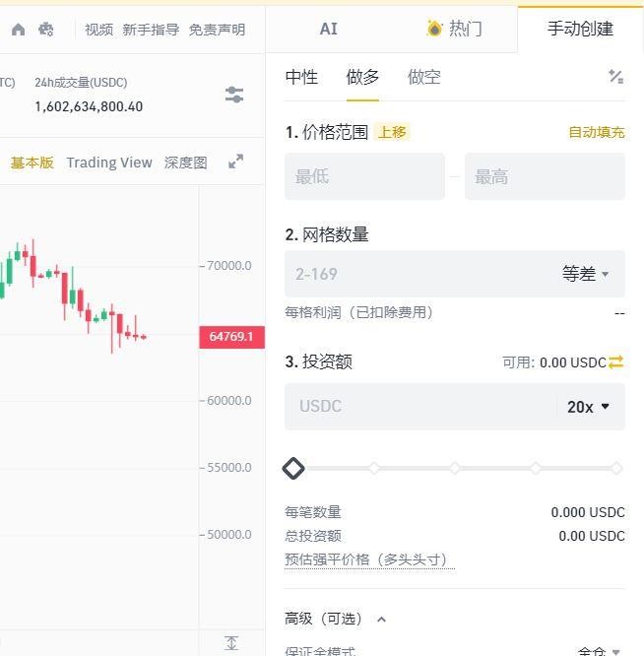Click the home icon in the top bar

pyautogui.click(x=19, y=30)
